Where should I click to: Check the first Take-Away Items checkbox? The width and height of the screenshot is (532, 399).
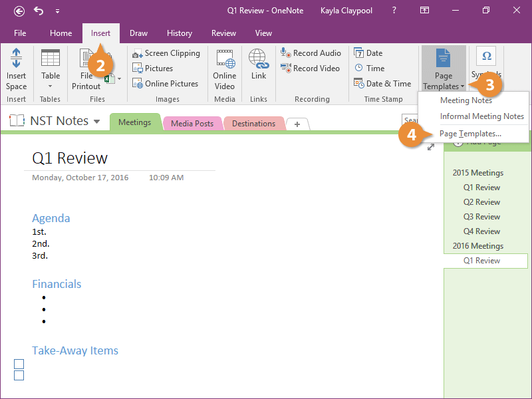(x=19, y=364)
